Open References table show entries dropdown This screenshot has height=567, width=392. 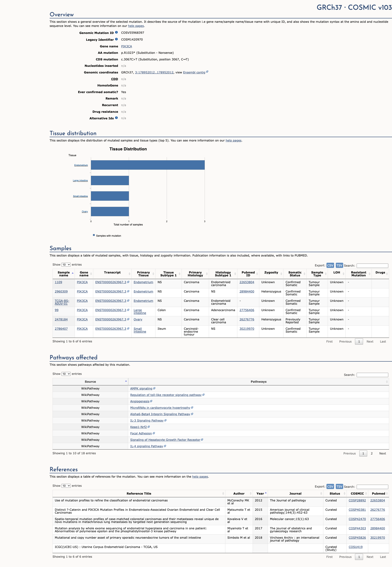66,486
